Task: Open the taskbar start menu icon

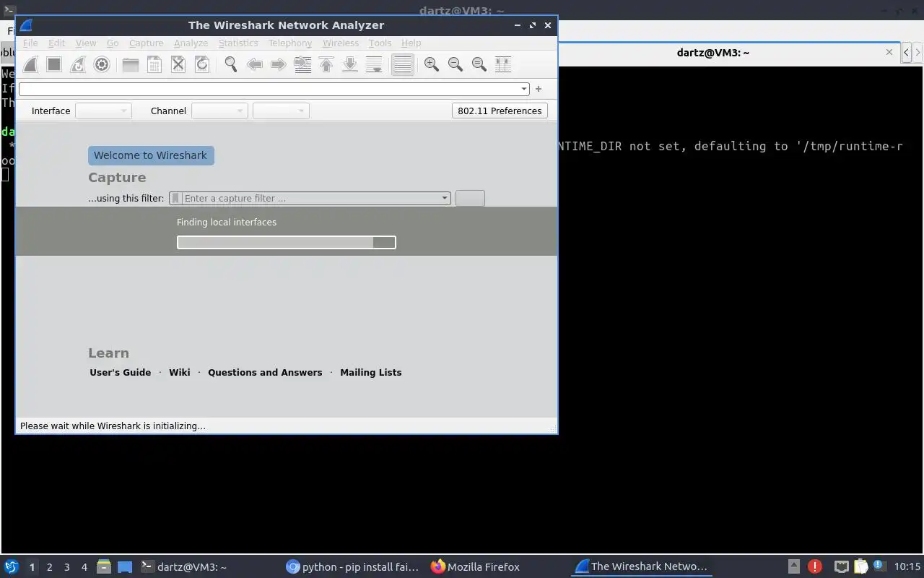Action: (x=12, y=567)
